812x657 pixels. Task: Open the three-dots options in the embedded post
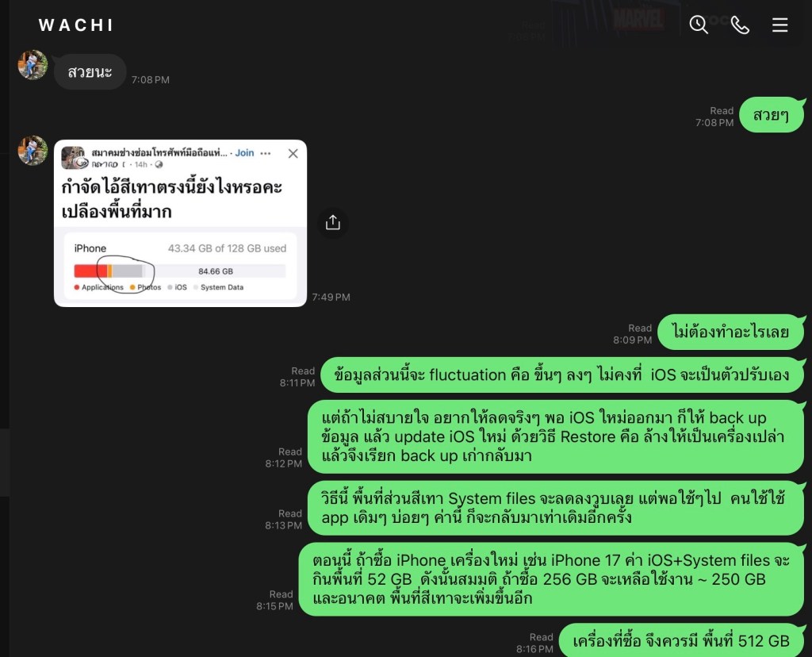click(x=266, y=153)
